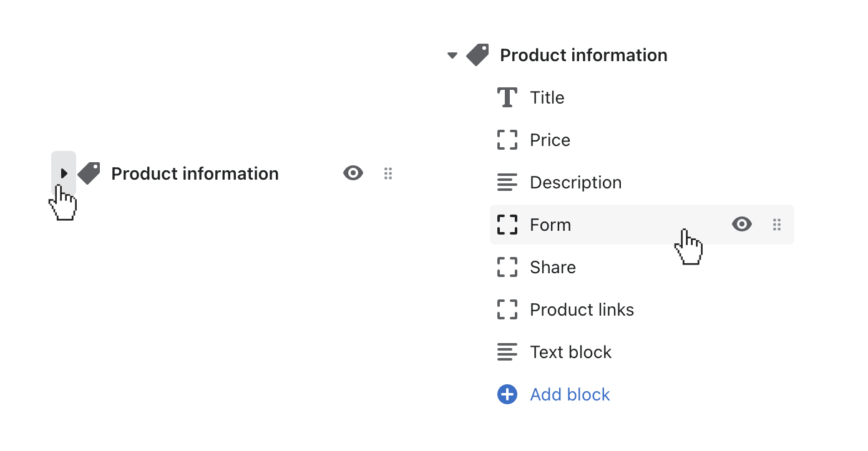Select the Title text block icon
This screenshot has height=451, width=868.
pos(507,97)
